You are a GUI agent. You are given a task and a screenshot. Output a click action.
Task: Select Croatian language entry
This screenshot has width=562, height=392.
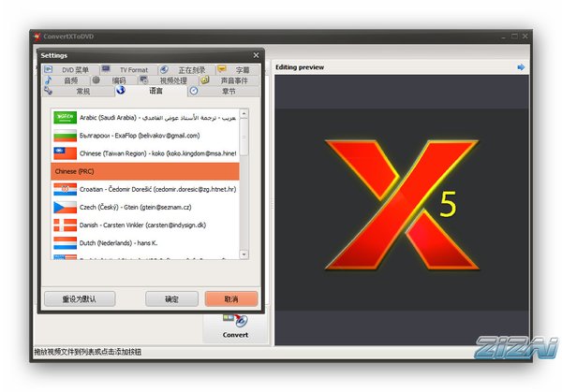click(x=145, y=189)
